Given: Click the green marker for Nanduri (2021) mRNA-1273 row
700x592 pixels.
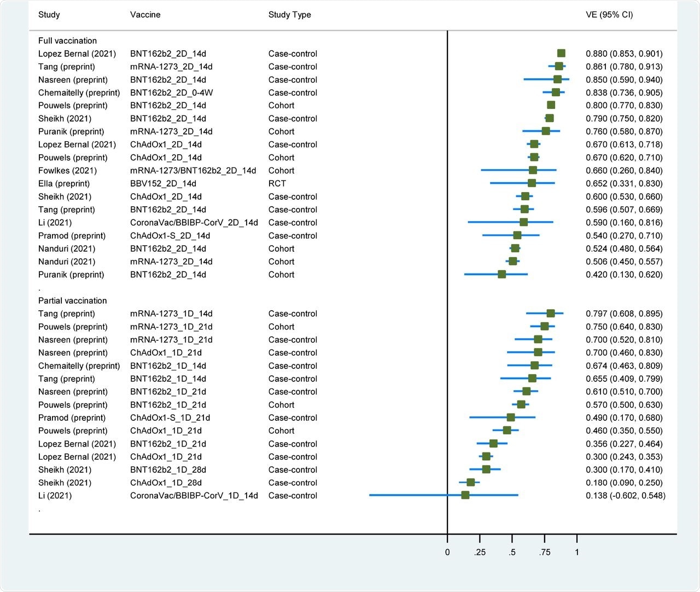Looking at the screenshot, I should (513, 262).
